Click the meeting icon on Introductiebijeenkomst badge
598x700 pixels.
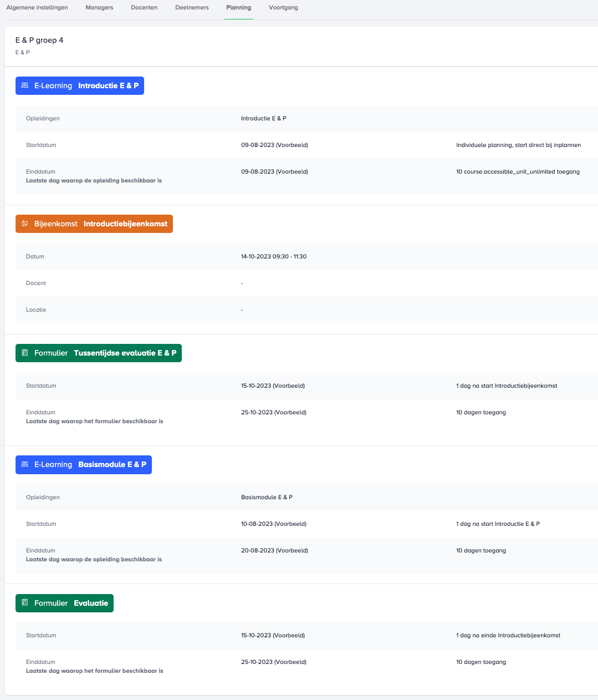pos(25,224)
